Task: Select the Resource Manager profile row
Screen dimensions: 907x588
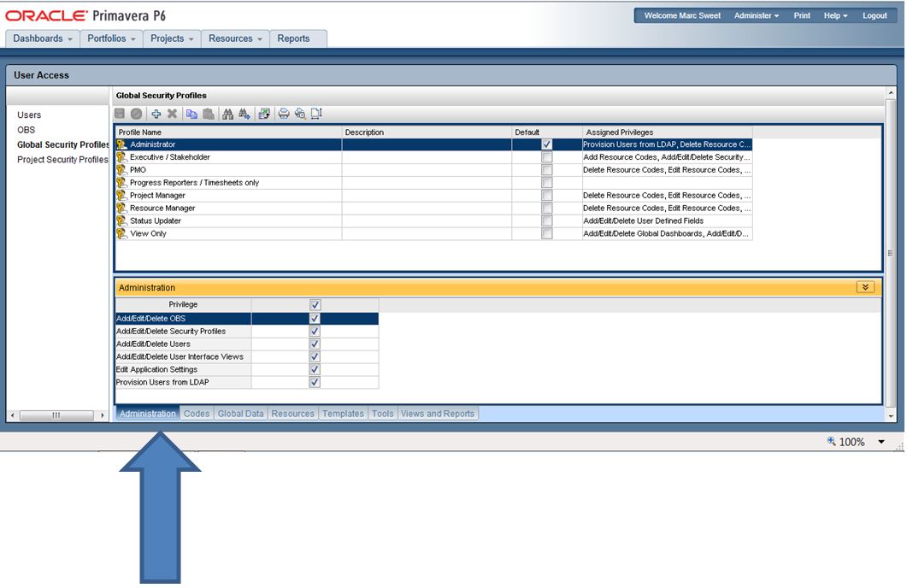Action: 433,209
